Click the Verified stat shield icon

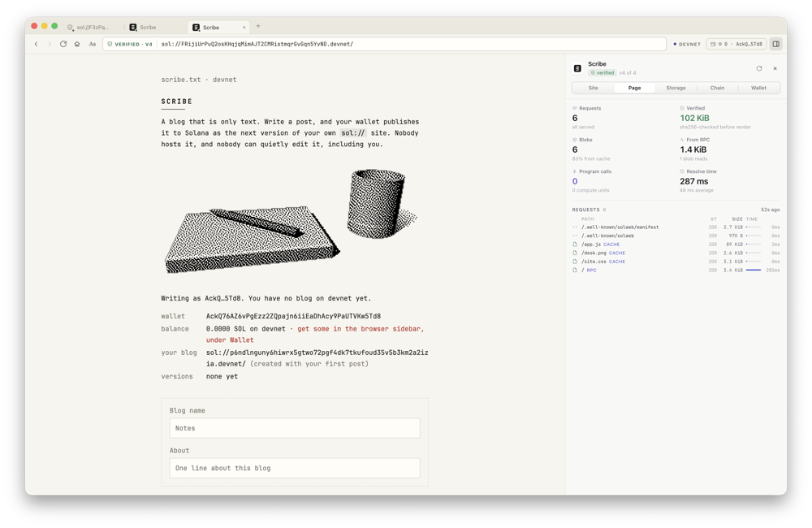[x=682, y=108]
